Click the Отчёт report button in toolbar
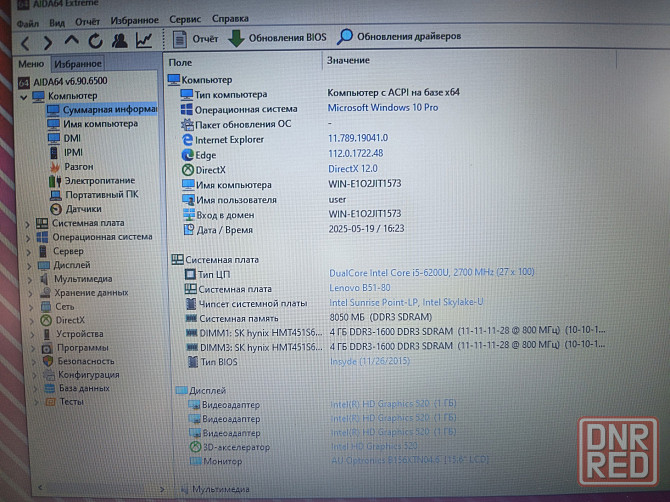 pos(196,39)
